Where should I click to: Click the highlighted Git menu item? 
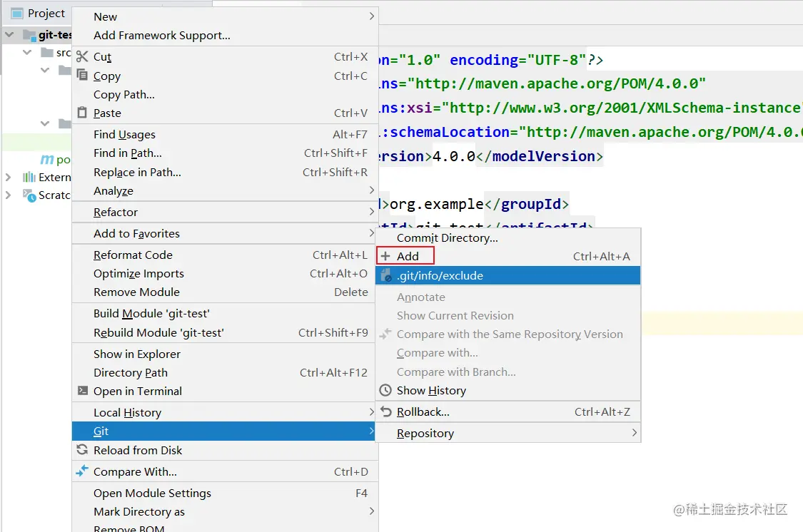click(225, 431)
